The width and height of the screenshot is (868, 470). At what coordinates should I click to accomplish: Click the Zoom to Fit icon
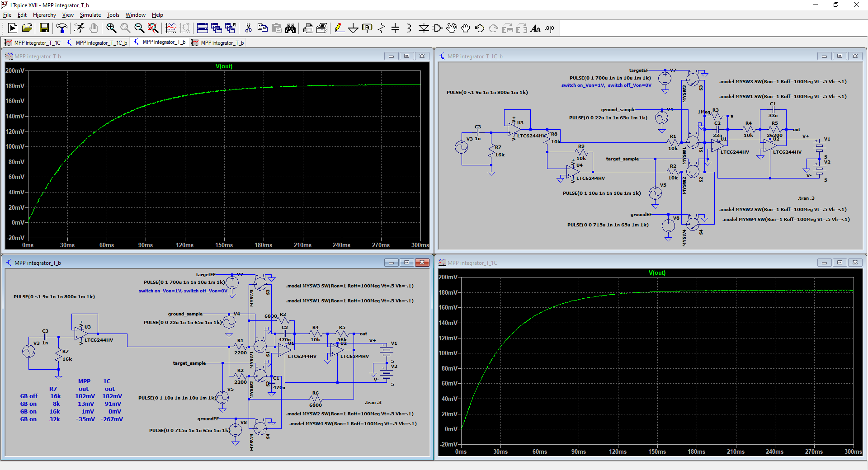pyautogui.click(x=153, y=28)
